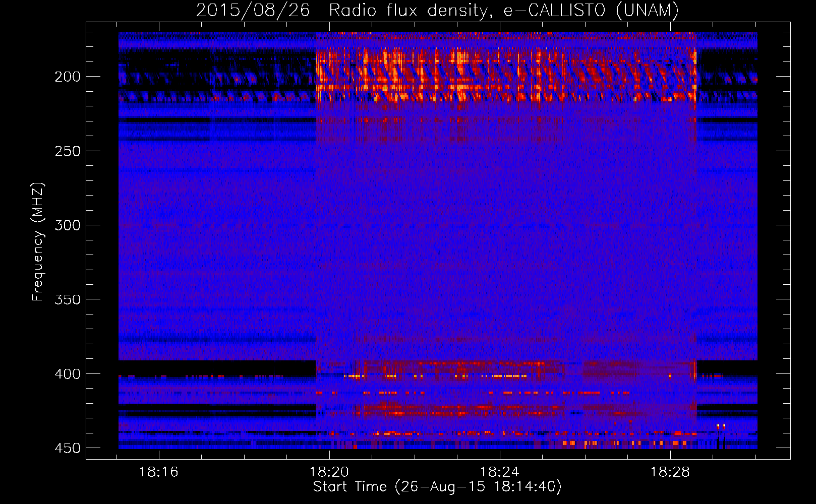Image resolution: width=816 pixels, height=504 pixels.
Task: Click the 350 frequency tick label
Action: point(67,299)
